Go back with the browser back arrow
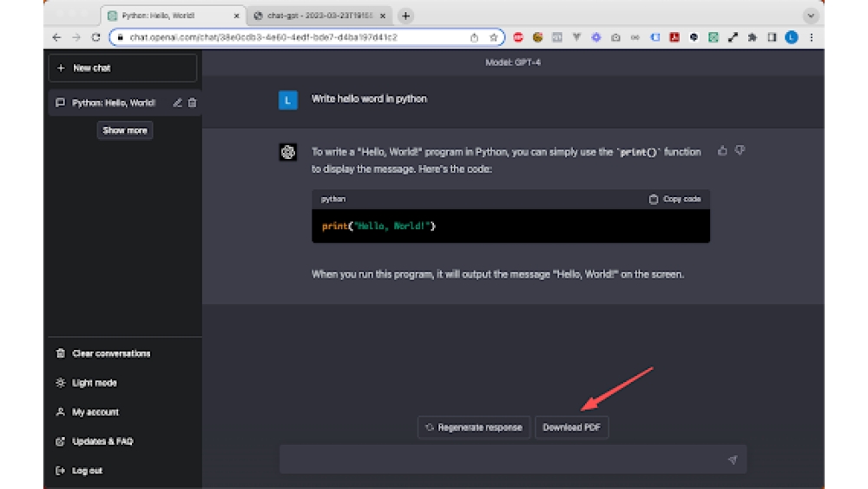This screenshot has height=489, width=868. click(56, 37)
